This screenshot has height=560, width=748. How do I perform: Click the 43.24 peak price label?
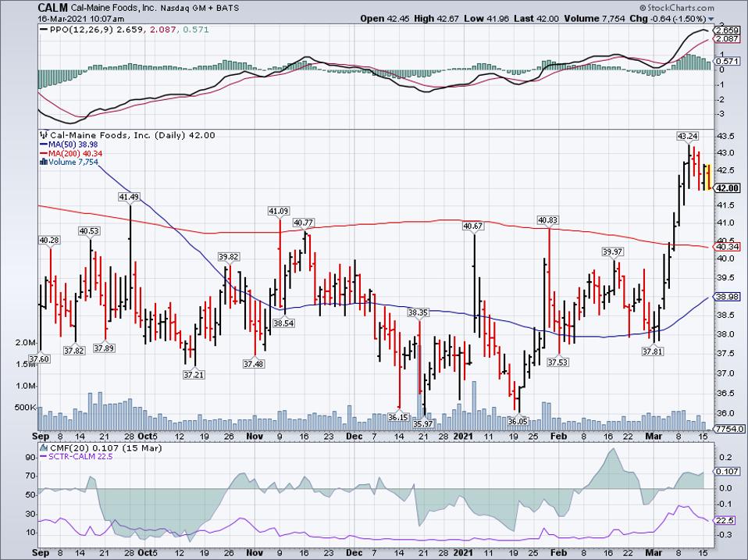687,136
